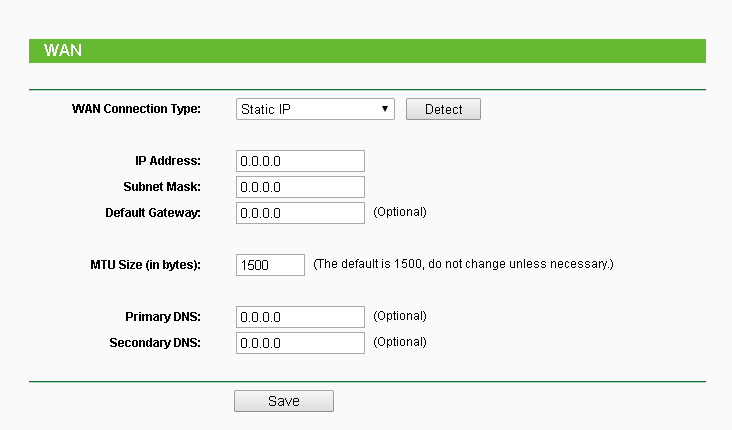The image size is (732, 430).
Task: Click the MTU Size input field
Action: pyautogui.click(x=270, y=265)
